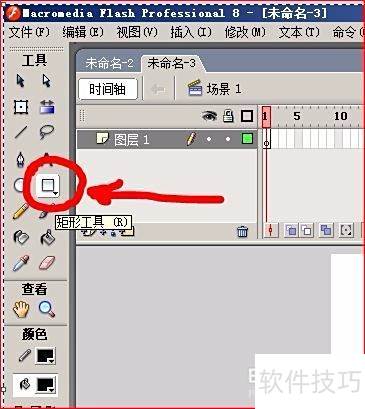
Task: Click the stroke pencil icon in colors
Action: click(x=24, y=356)
